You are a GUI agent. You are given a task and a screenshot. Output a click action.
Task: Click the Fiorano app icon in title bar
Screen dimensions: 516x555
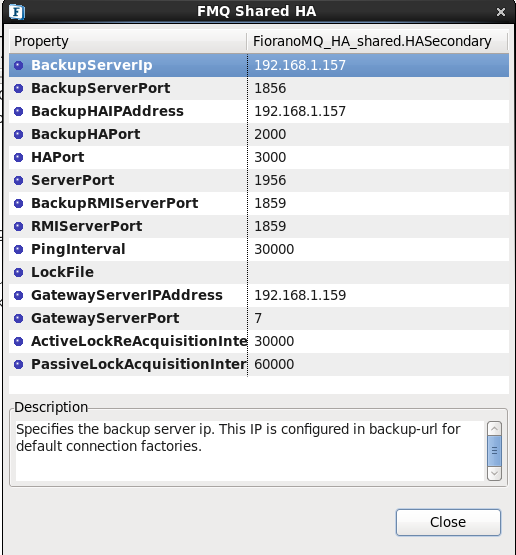(x=16, y=12)
